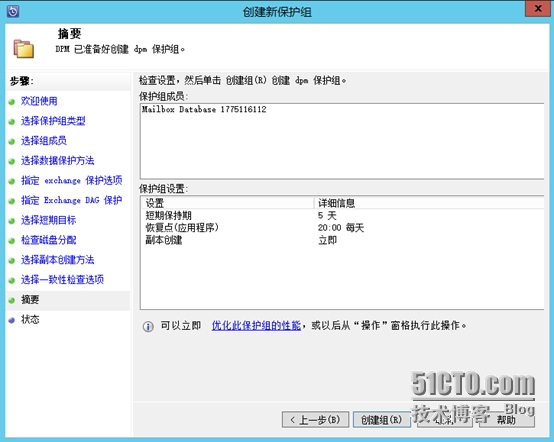Go to 检查磁盘分配 step
554x442 pixels.
48,240
